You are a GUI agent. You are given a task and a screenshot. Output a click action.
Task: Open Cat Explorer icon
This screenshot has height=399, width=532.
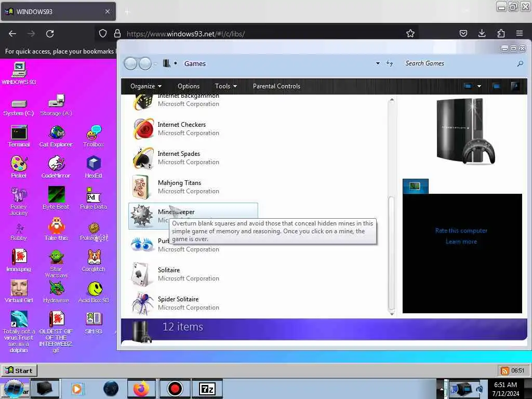(x=56, y=136)
